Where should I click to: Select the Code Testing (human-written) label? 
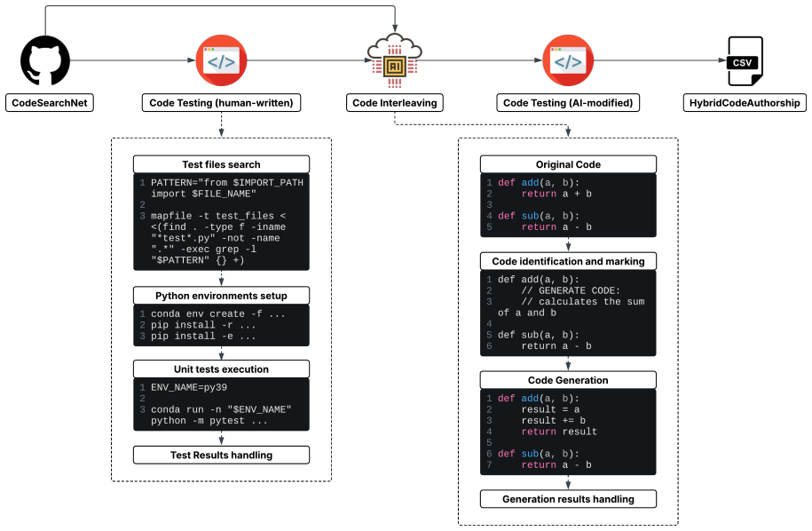tap(221, 103)
